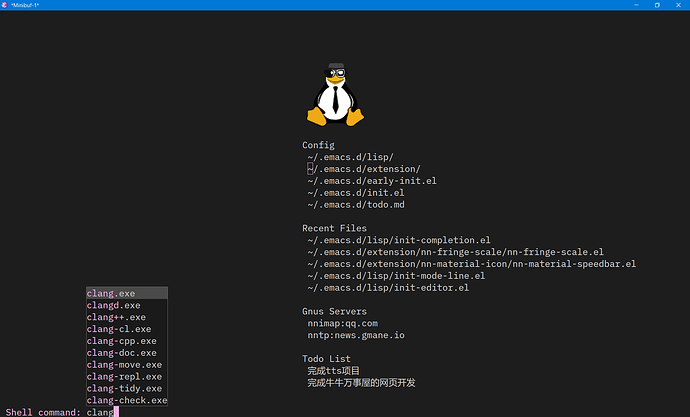Minimize the Emacs window
690x417 pixels.
(636, 5)
